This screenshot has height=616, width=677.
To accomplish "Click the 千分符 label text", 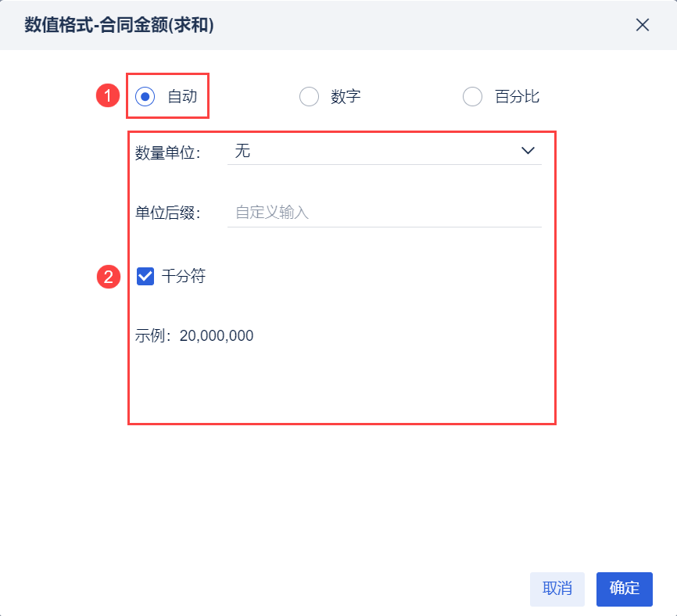I will coord(184,276).
